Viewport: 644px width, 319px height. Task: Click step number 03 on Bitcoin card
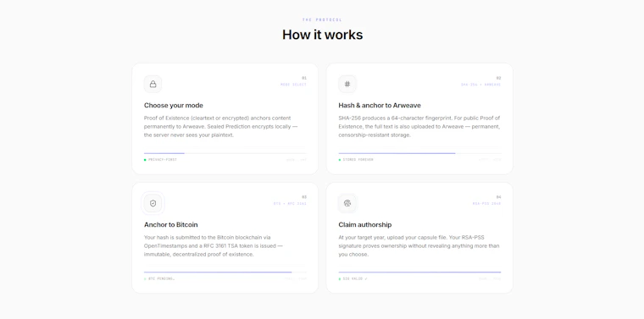[x=304, y=197]
